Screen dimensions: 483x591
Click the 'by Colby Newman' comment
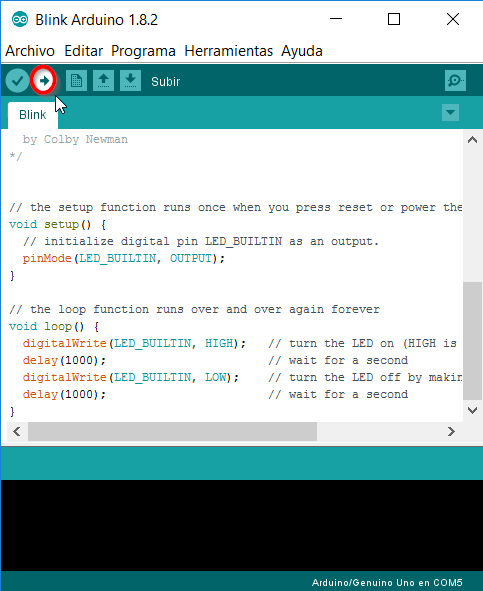click(75, 140)
